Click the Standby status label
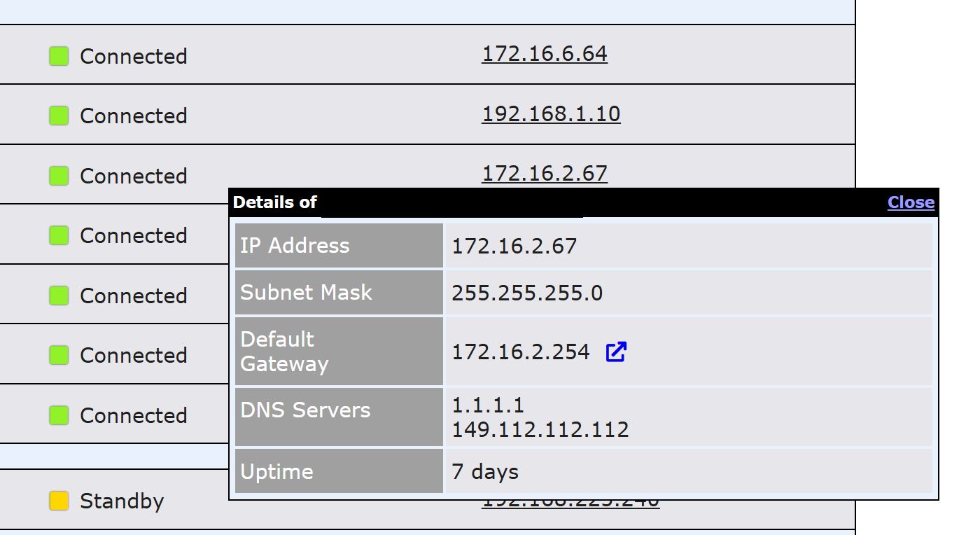Image resolution: width=980 pixels, height=535 pixels. pos(122,501)
